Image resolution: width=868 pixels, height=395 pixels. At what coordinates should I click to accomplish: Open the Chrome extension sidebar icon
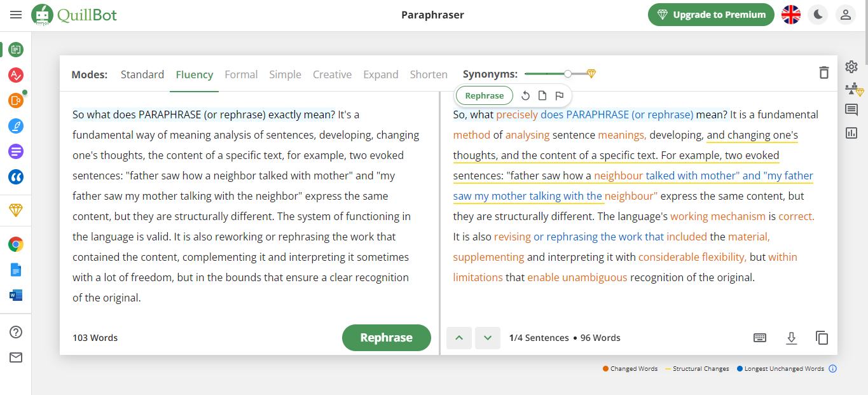[16, 244]
